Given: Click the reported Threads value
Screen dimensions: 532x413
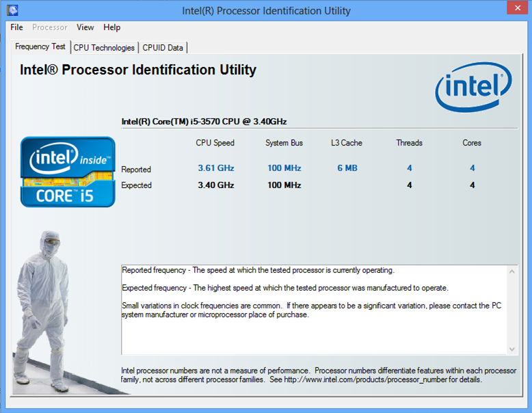Looking at the screenshot, I should pos(410,168).
